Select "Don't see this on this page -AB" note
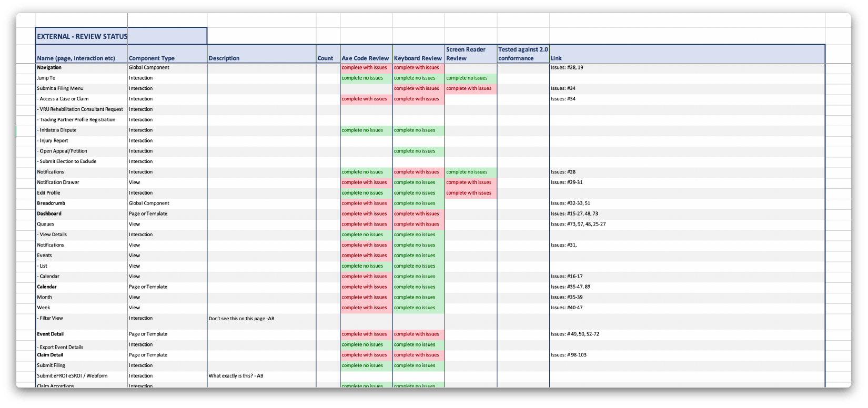The width and height of the screenshot is (868, 408). (261, 322)
